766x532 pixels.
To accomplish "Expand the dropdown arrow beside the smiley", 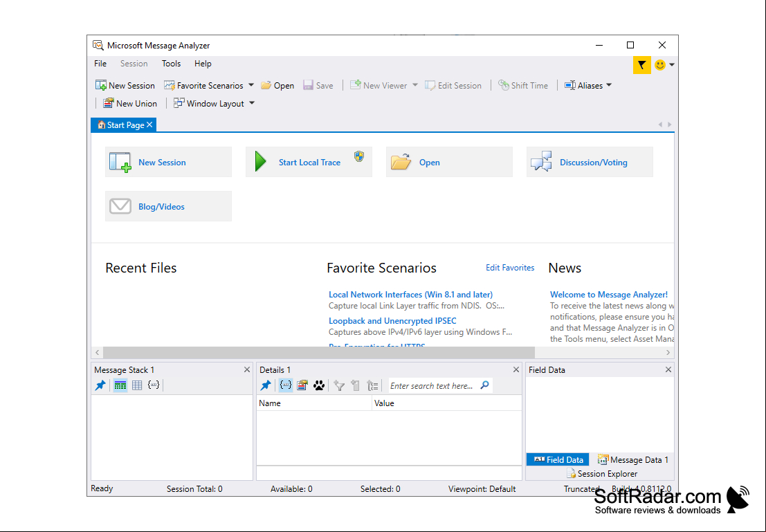I will pos(672,64).
